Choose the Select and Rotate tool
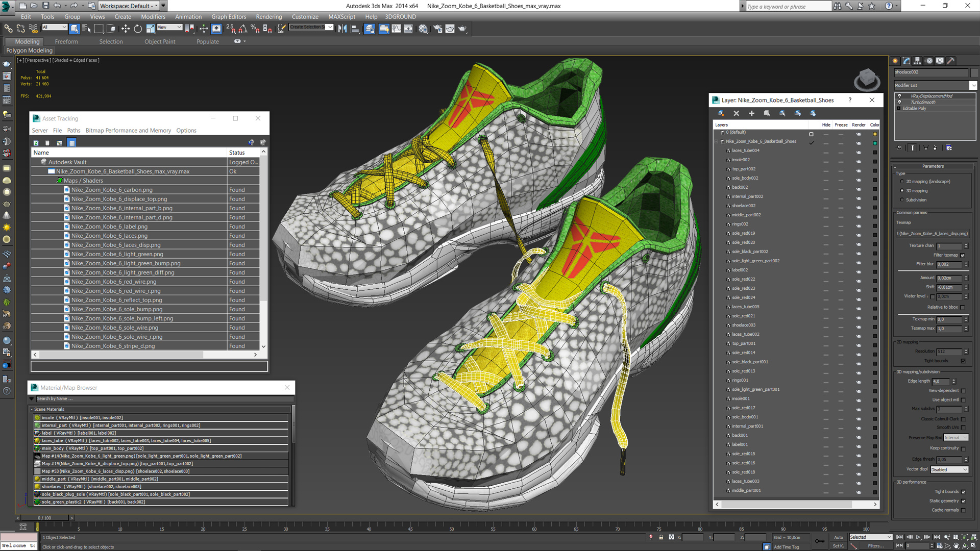980x551 pixels. [x=138, y=29]
